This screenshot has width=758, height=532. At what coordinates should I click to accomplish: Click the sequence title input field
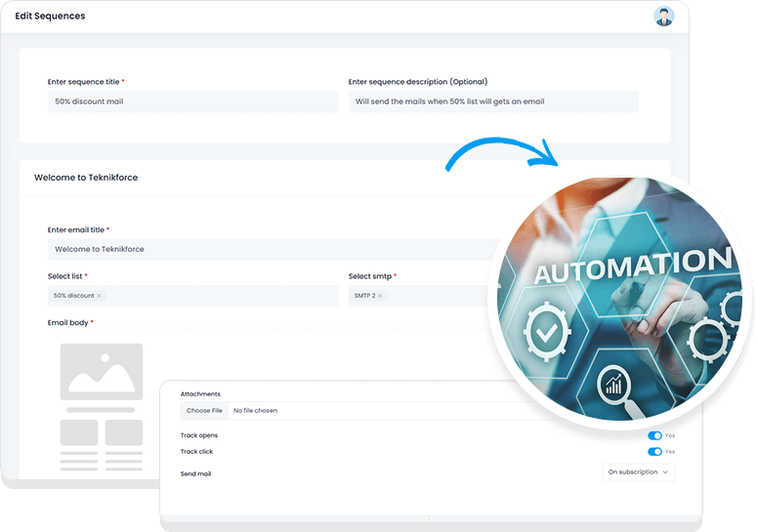pos(192,102)
